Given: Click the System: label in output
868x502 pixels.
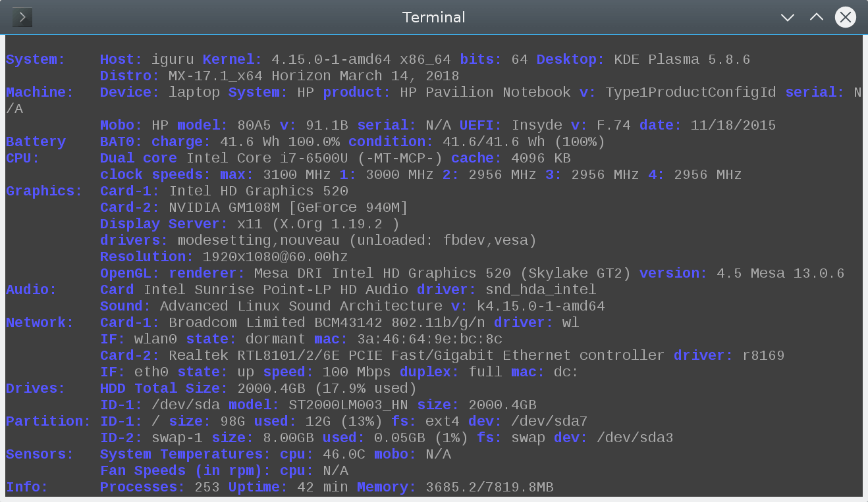Looking at the screenshot, I should (36, 60).
